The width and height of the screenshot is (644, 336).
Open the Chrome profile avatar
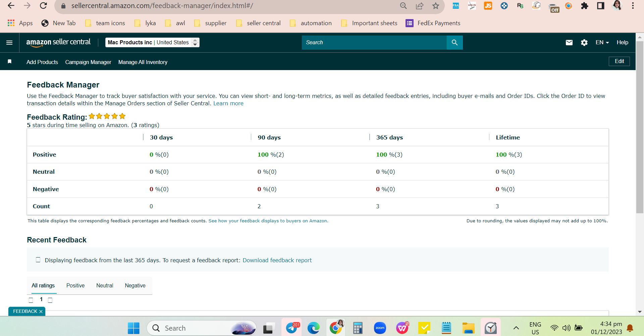(617, 5)
